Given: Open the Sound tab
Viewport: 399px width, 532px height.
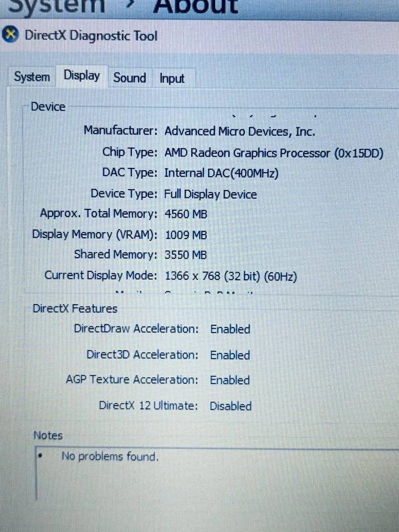Looking at the screenshot, I should click(x=130, y=78).
